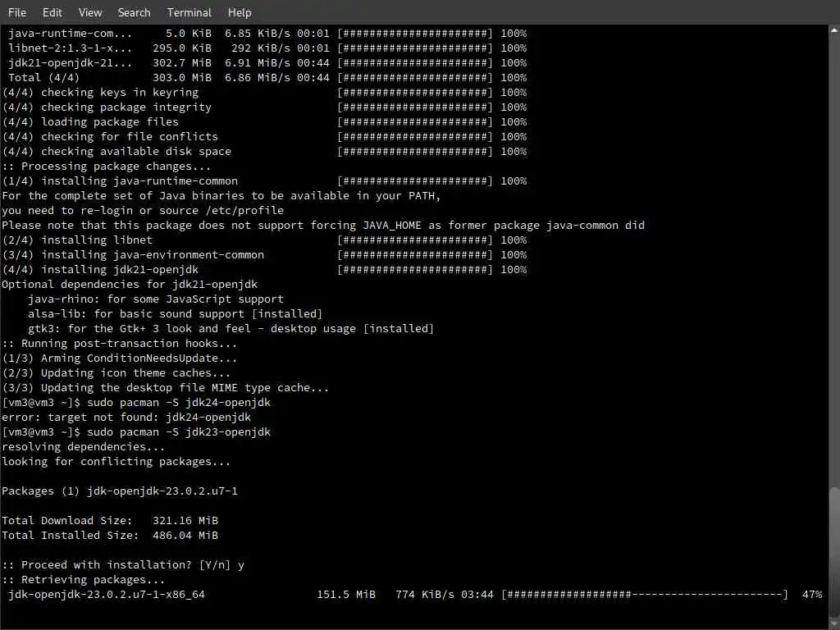This screenshot has width=840, height=630.
Task: Click the 'libnet-2:1.3-1-x...' download line
Action: tap(268, 48)
